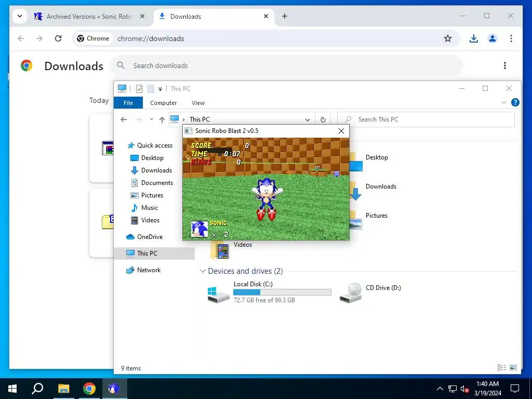Expand the Explorer ribbon chevron
532x399 pixels.
(x=504, y=102)
